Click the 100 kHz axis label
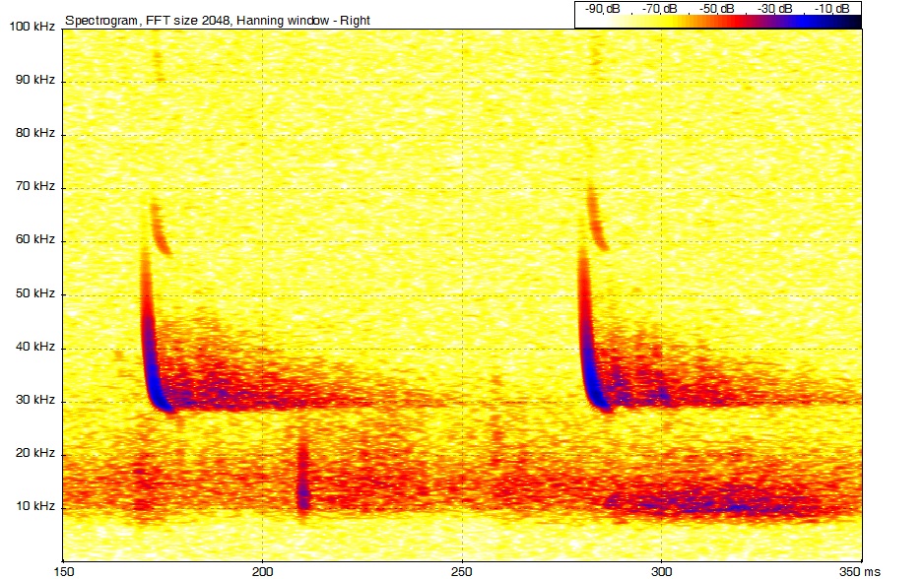Viewport: 924px width, 579px height. [x=33, y=27]
